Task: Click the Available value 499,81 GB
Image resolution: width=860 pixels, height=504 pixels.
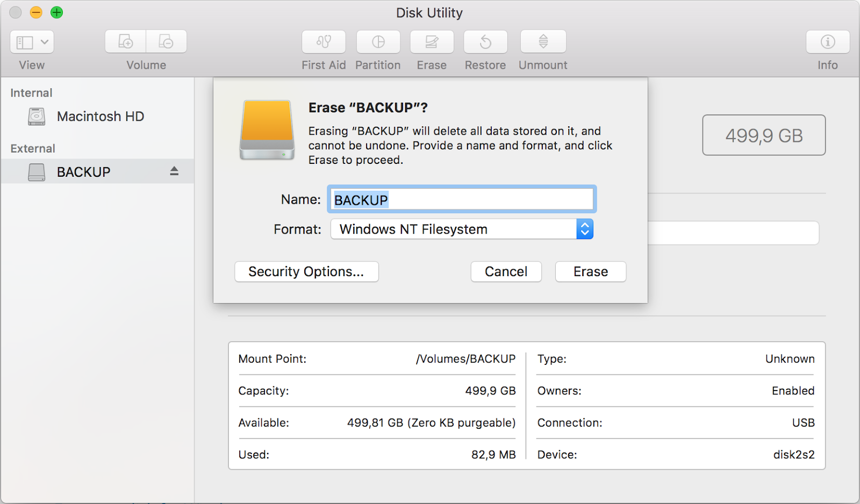Action: [x=431, y=423]
